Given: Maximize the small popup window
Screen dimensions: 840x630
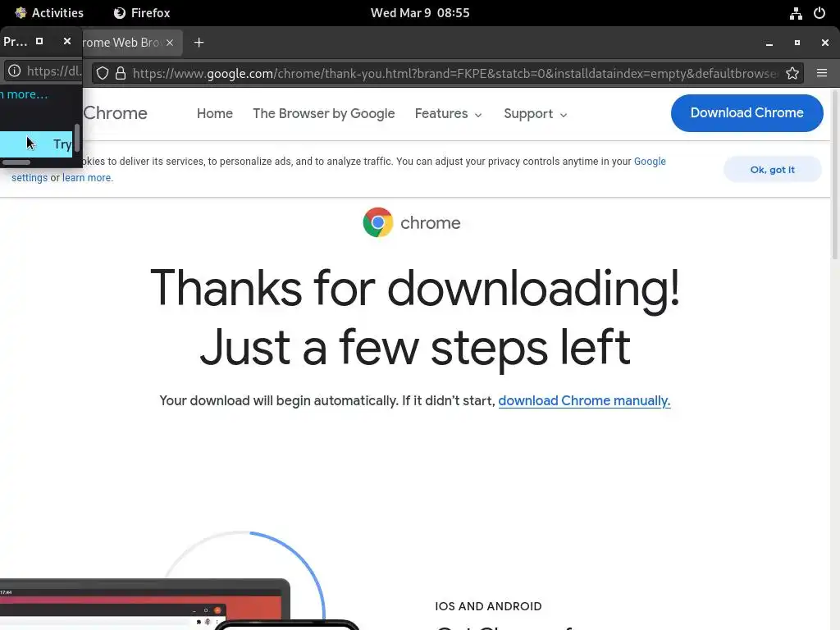Looking at the screenshot, I should pyautogui.click(x=39, y=41).
